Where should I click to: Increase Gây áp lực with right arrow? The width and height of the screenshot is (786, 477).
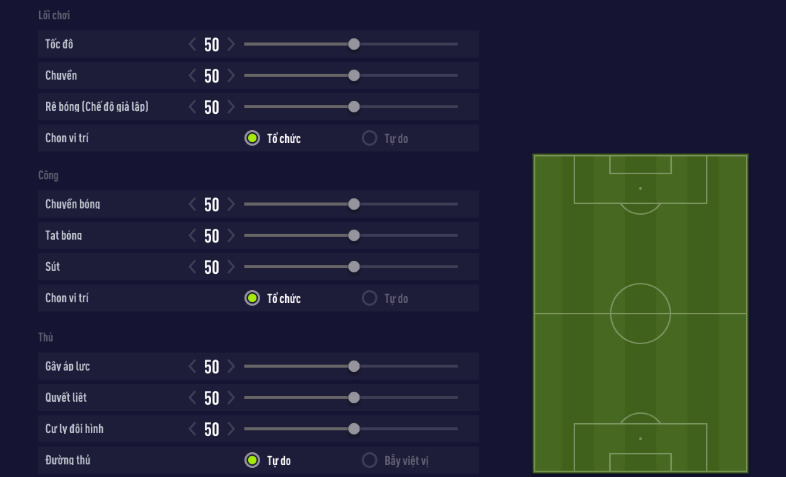click(231, 367)
